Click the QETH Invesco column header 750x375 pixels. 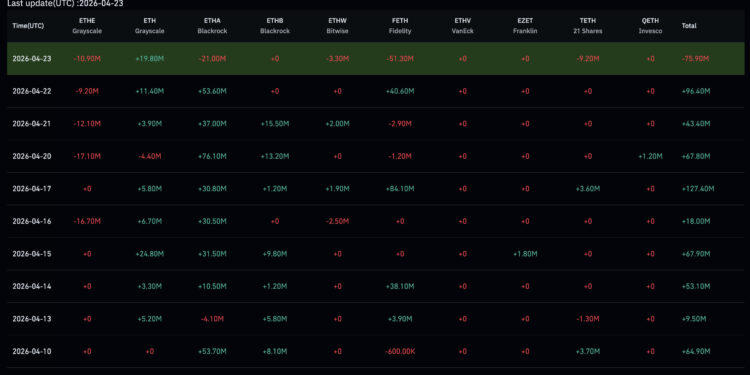click(651, 26)
